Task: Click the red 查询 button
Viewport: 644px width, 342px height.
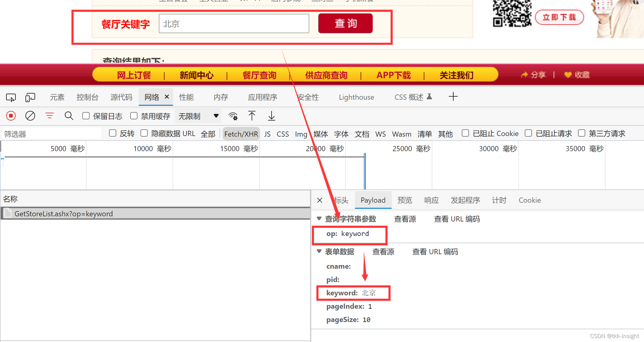Action: 345,23
